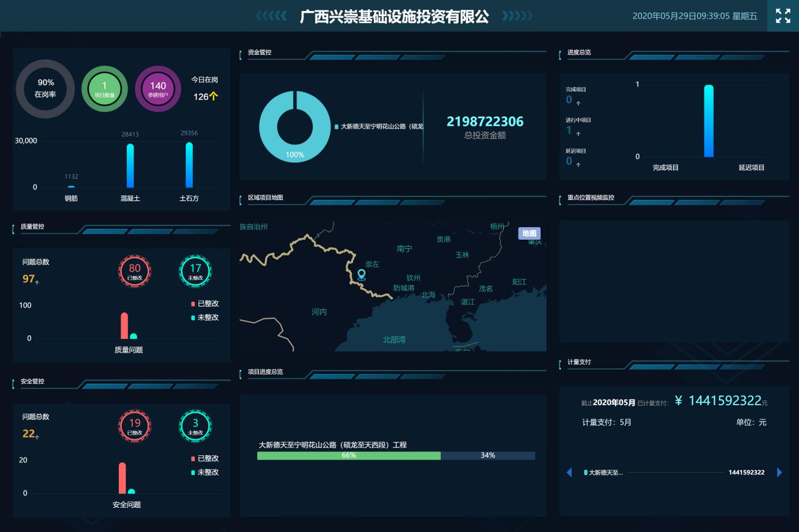Image resolution: width=799 pixels, height=532 pixels.
Task: Click the 项目进度总览 panel header
Action: [x=265, y=372]
